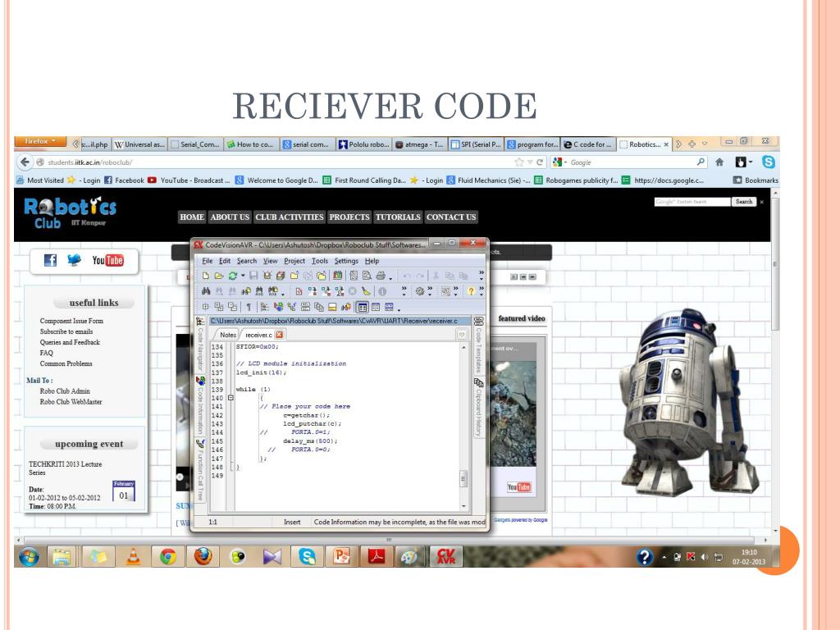
Task: Click the Skype icon in Firefox toolbar
Action: (768, 162)
